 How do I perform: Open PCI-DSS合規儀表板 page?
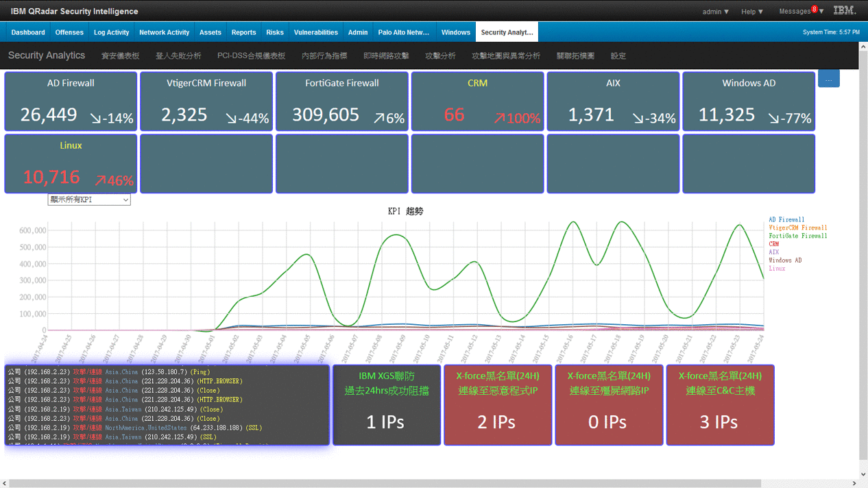251,56
